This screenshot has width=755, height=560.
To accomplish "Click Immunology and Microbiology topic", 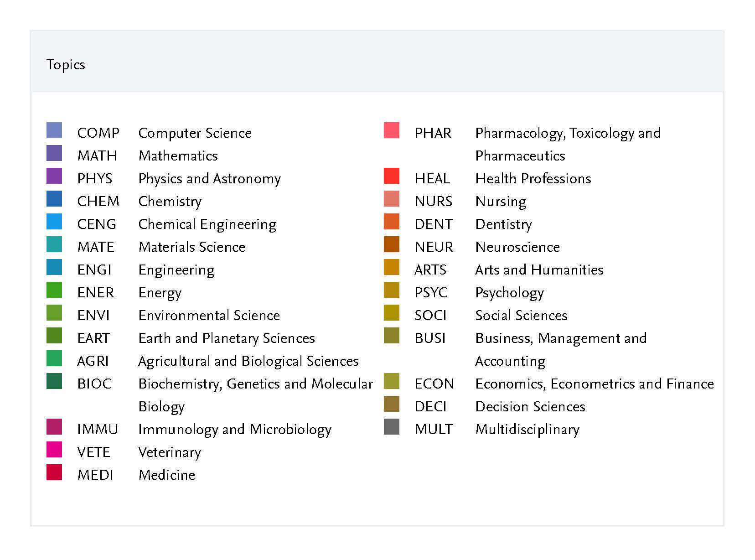I will [234, 430].
